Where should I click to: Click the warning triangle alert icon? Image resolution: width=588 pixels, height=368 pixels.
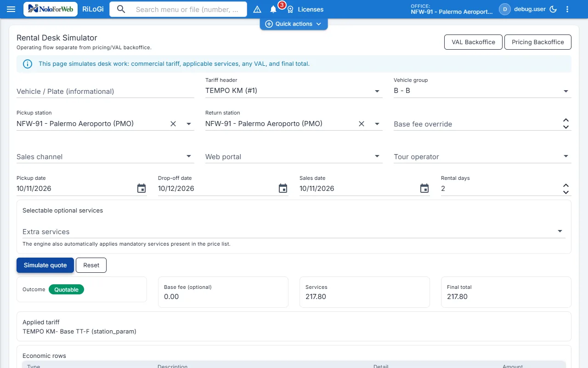257,9
